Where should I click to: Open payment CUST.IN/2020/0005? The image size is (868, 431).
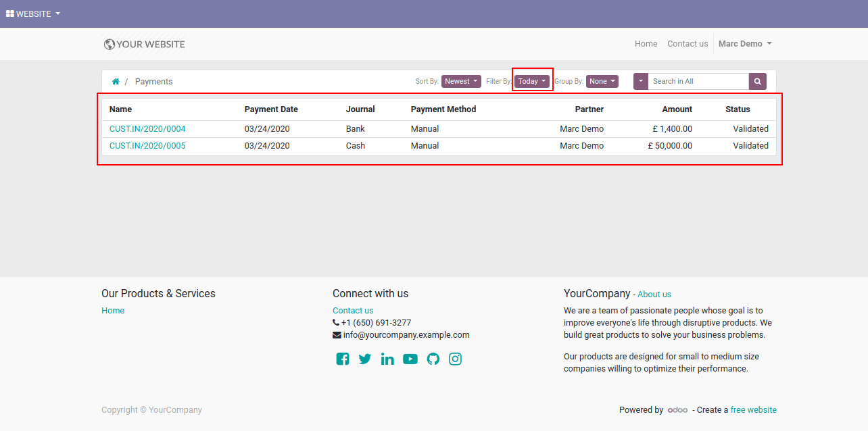pos(147,146)
